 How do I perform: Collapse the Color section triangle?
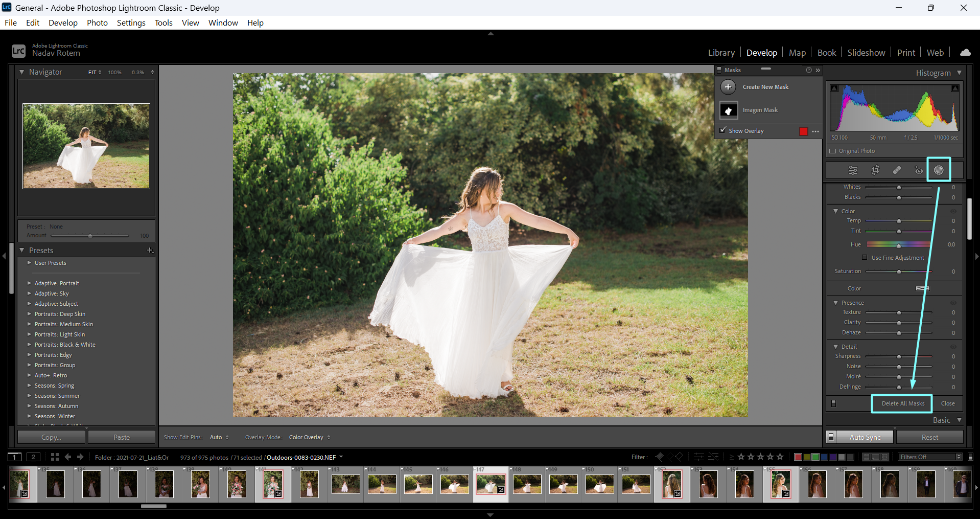click(835, 211)
